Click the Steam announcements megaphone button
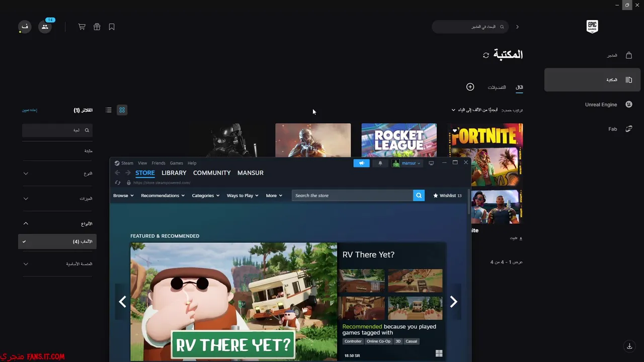Screen dimensions: 644x362 coord(361,163)
